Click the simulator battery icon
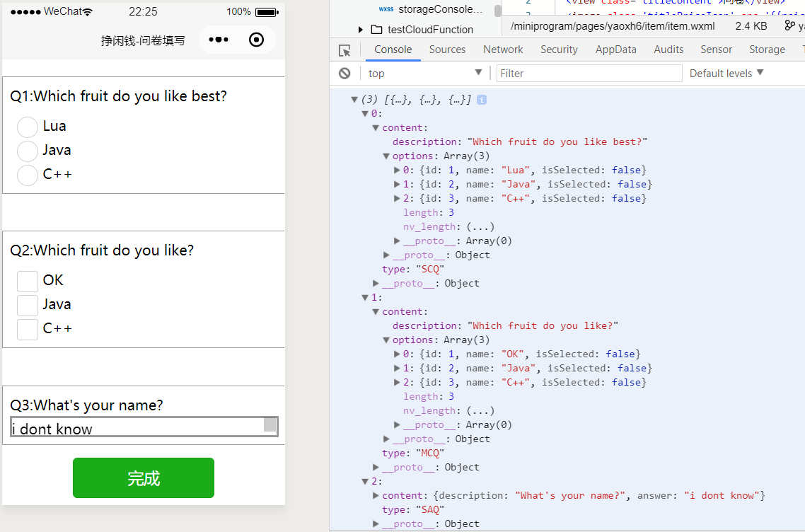The image size is (805, 532). click(x=267, y=12)
